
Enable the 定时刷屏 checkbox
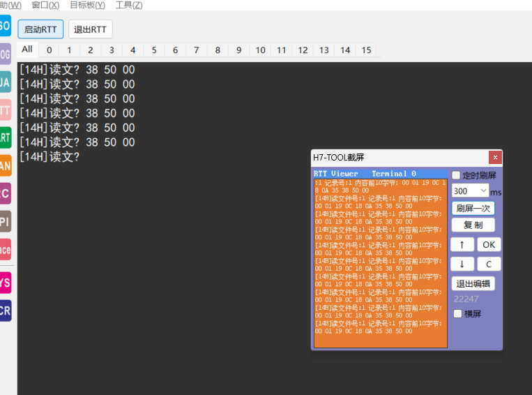[457, 175]
